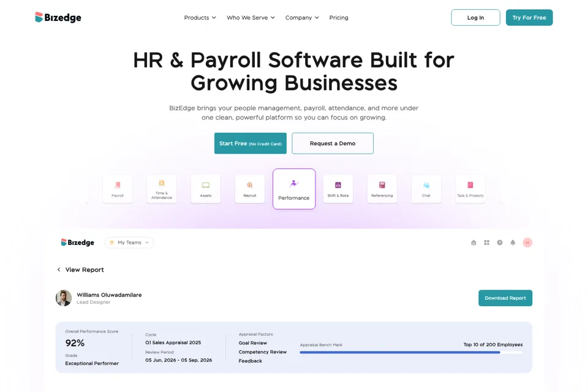Click the Log In button

click(x=475, y=18)
